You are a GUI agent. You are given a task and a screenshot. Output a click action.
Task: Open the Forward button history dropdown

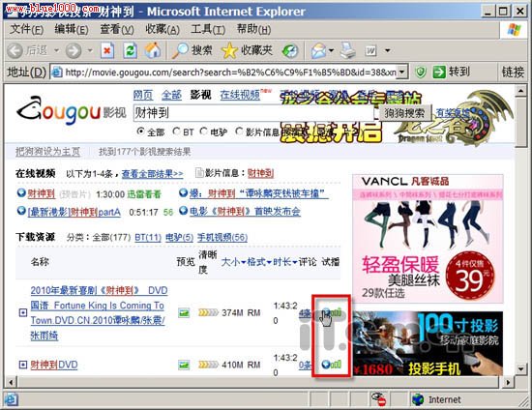point(90,51)
